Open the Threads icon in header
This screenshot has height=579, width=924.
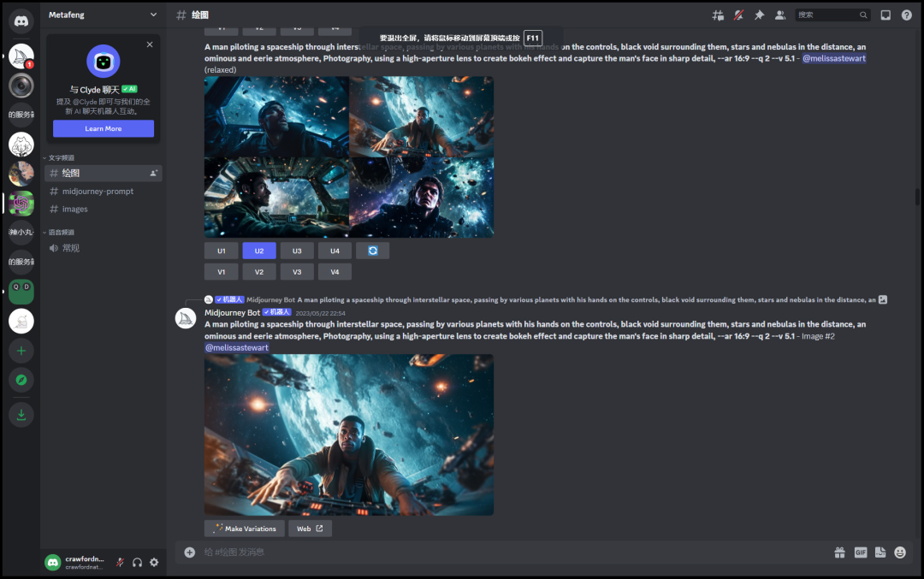click(718, 15)
